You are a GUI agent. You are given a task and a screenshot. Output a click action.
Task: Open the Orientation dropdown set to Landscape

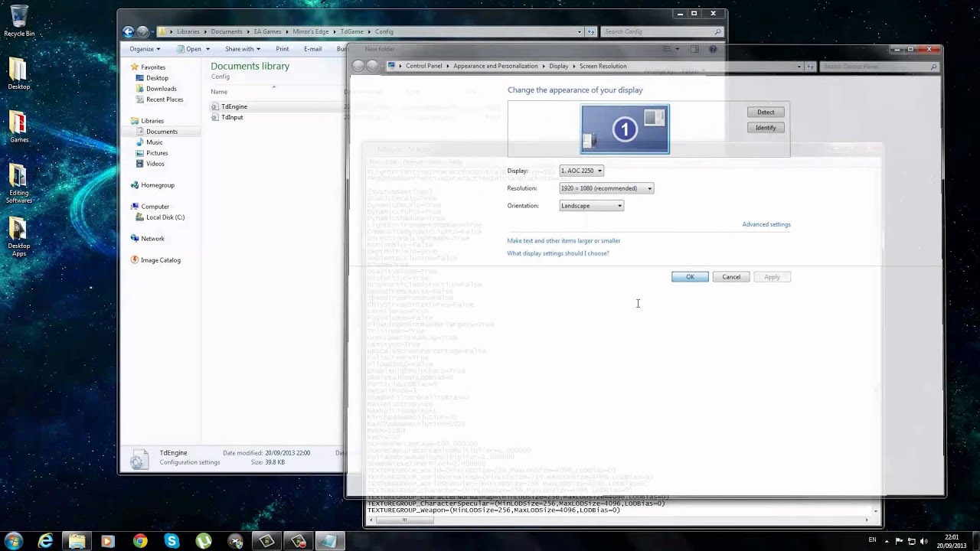[592, 206]
